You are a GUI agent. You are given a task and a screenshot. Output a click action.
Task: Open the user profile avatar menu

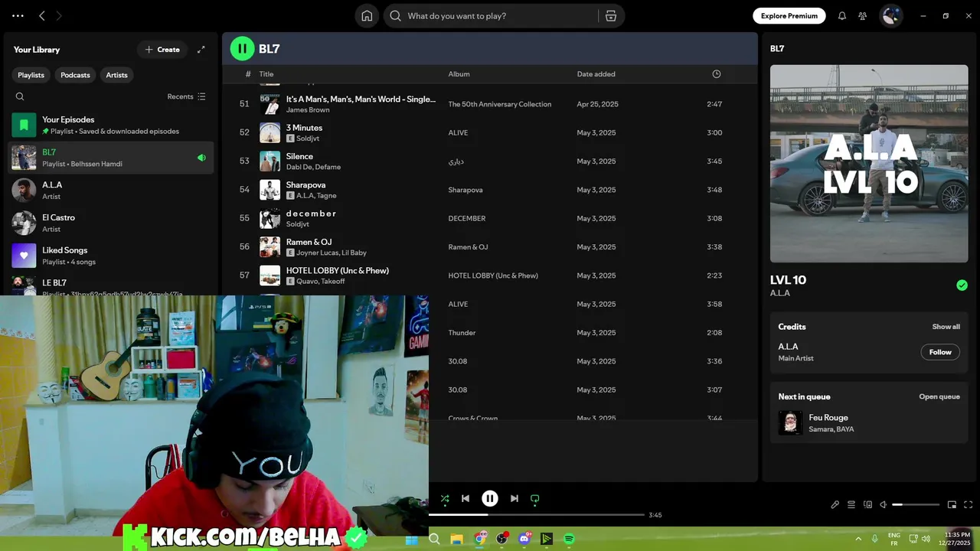890,16
